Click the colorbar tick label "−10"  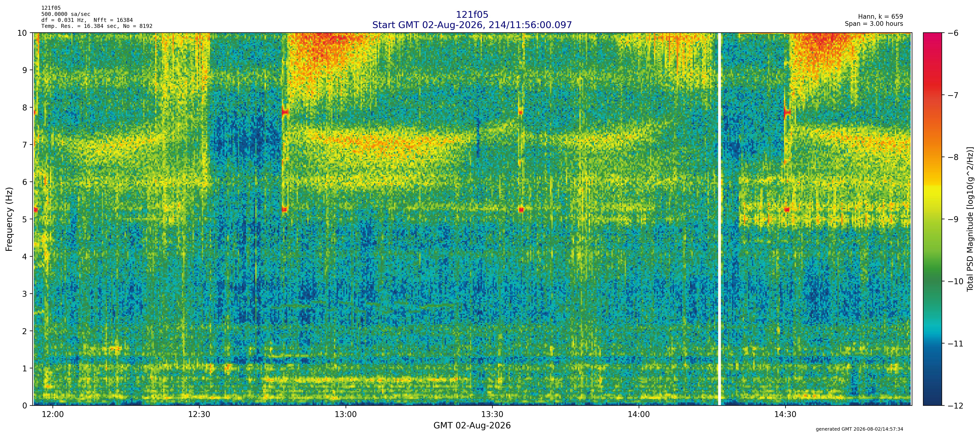click(x=955, y=282)
